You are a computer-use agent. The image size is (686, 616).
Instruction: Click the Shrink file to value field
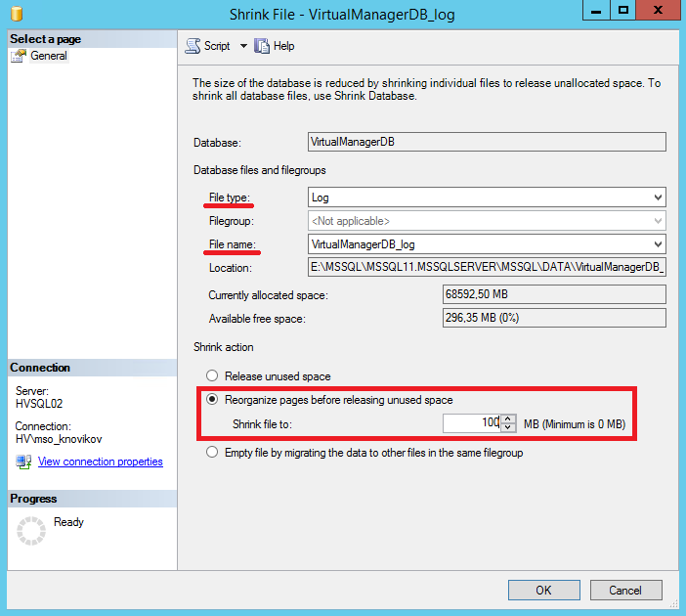tap(472, 423)
